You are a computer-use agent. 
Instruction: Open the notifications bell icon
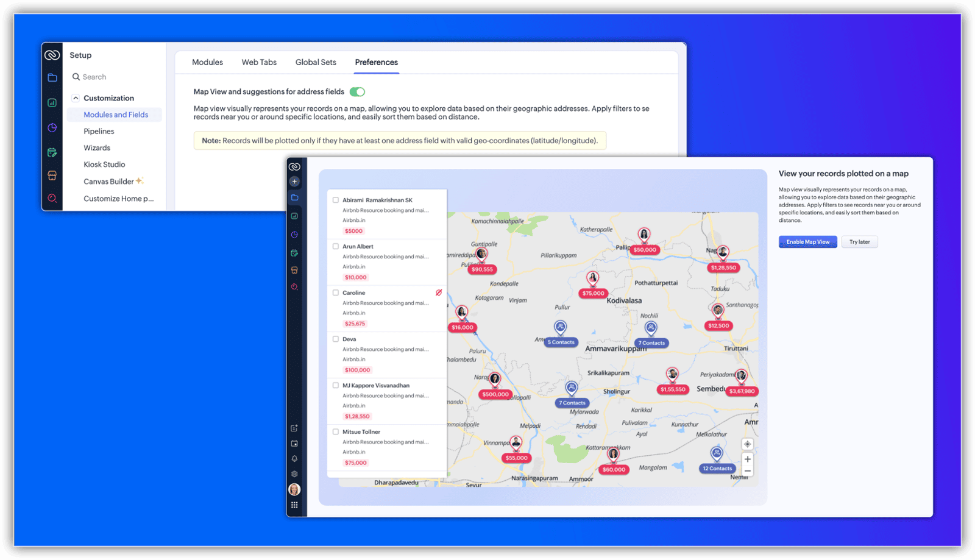pos(294,459)
